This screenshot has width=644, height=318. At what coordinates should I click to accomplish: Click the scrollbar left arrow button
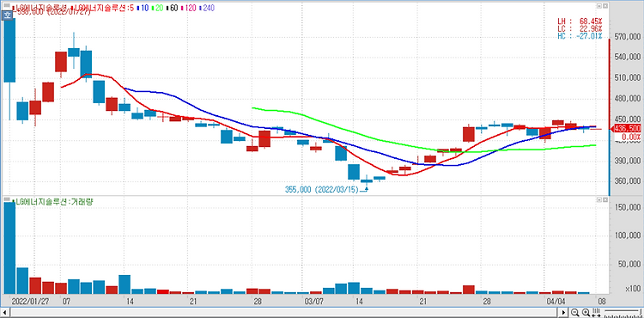click(4, 312)
